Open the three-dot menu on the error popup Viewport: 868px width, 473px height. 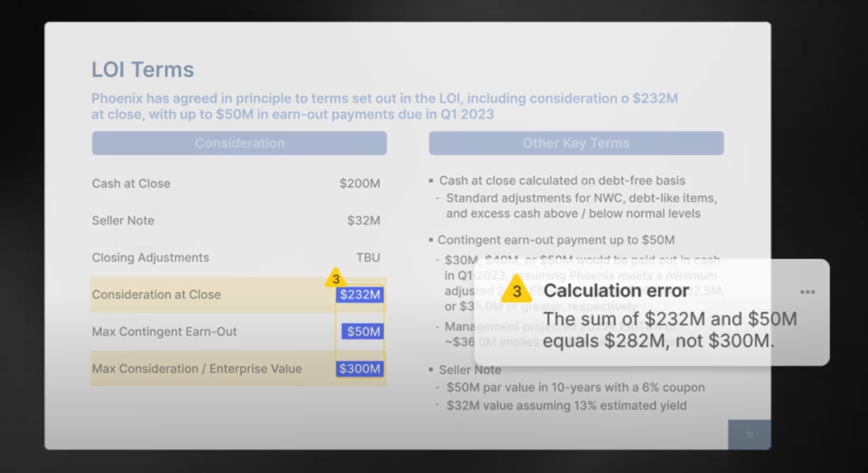[807, 292]
